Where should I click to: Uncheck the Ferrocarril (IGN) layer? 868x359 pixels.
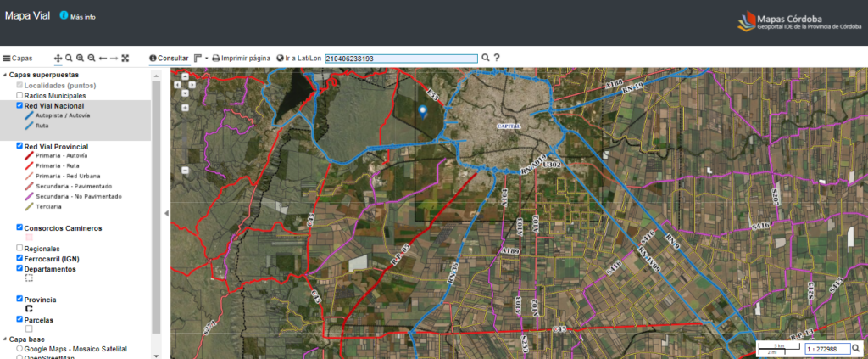[20, 258]
